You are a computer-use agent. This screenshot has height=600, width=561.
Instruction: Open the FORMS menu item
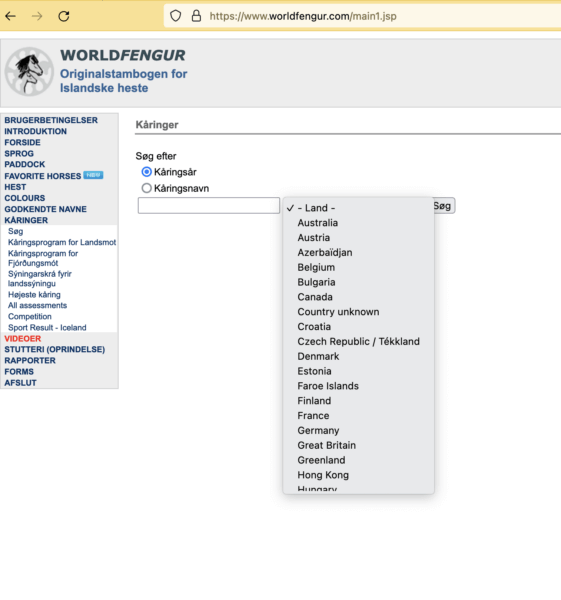click(x=19, y=372)
